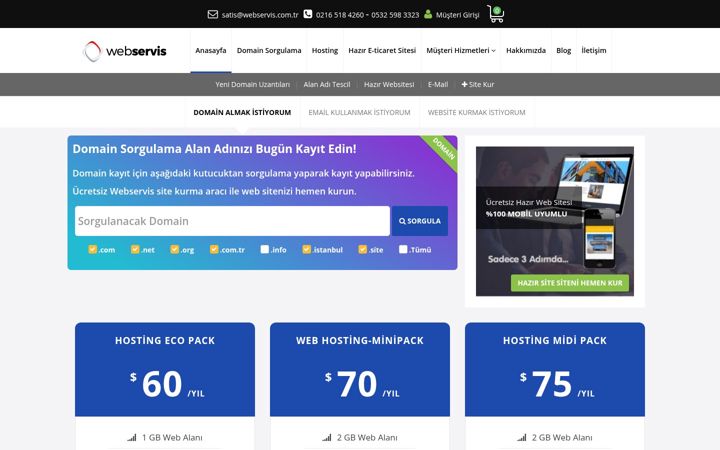Click signal bars icon under Hosting Midi Pack
Image resolution: width=720 pixels, height=450 pixels.
click(522, 438)
